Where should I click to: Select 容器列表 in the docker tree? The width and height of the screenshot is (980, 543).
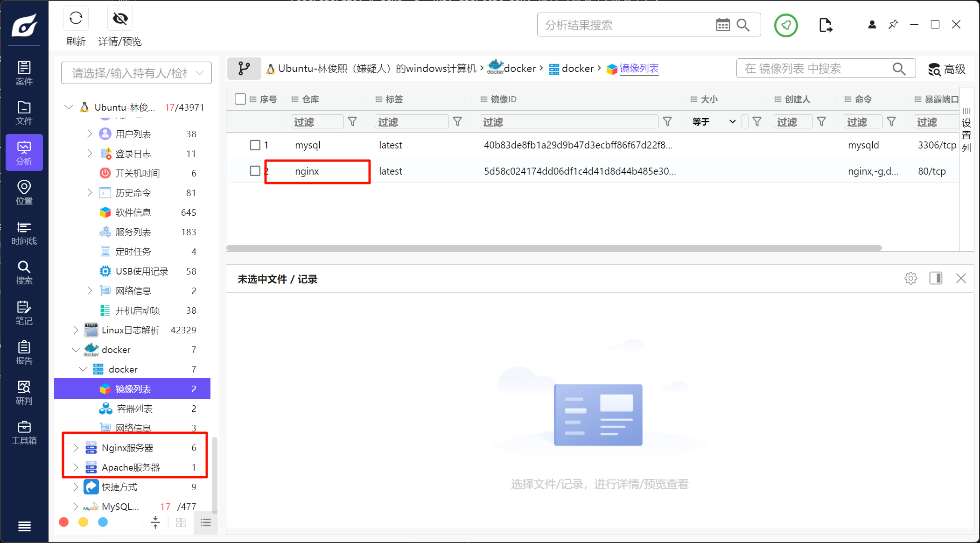134,409
